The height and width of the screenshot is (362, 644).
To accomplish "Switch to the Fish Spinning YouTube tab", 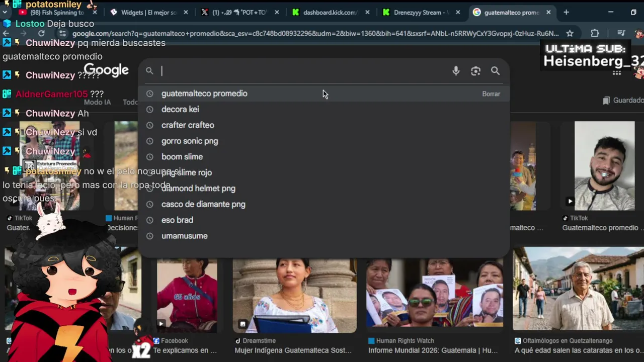I will [56, 12].
